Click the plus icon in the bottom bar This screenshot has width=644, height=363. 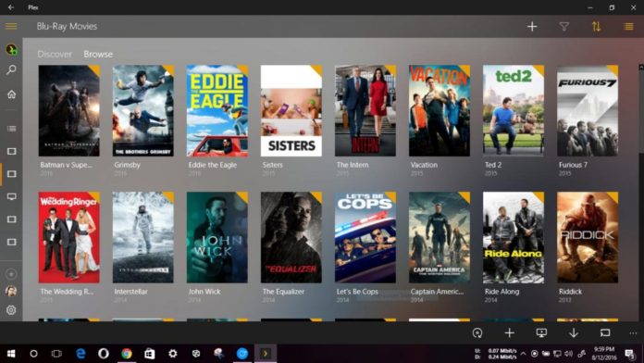pyautogui.click(x=509, y=332)
